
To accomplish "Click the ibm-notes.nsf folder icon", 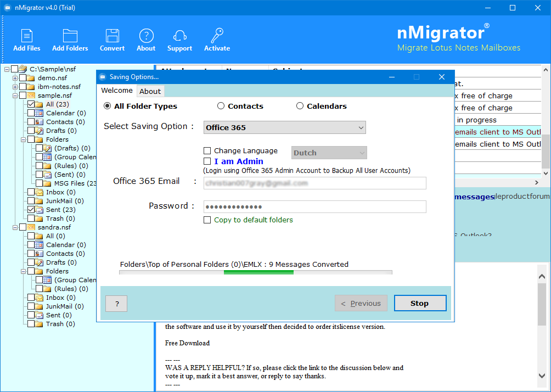I will click(x=31, y=87).
